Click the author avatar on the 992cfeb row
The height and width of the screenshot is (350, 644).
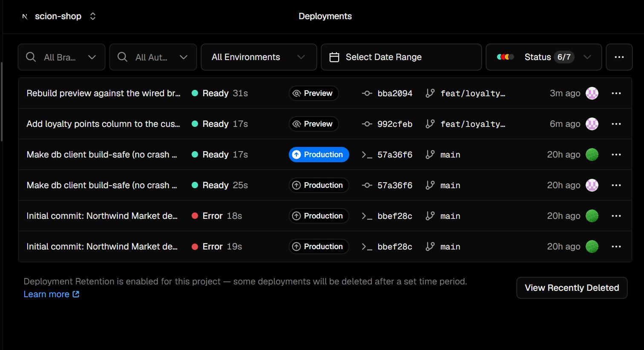592,124
